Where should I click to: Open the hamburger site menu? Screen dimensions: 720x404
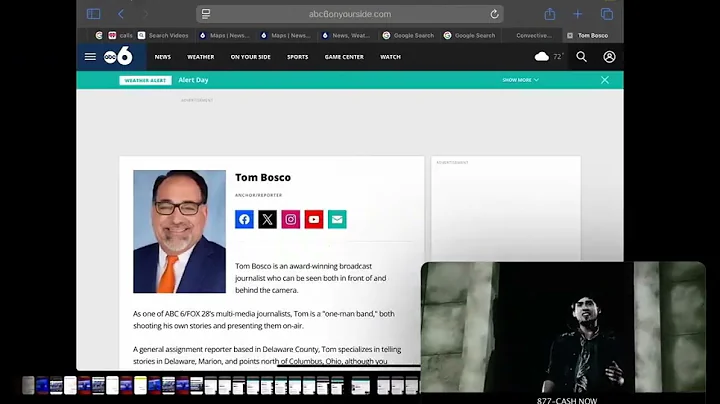click(x=90, y=56)
